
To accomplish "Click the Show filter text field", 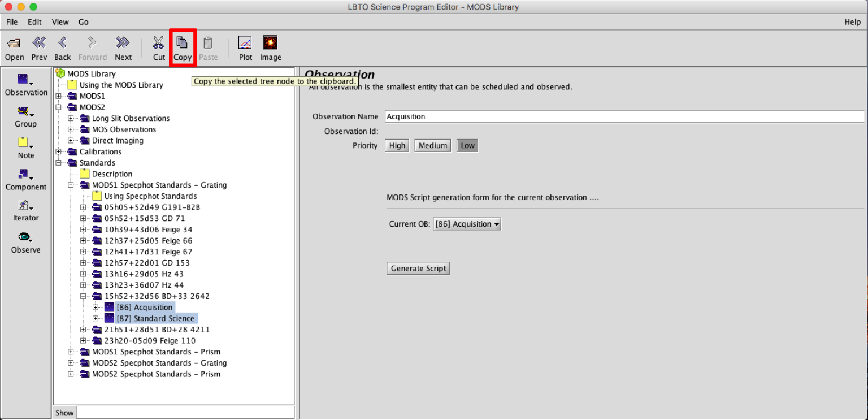I will (185, 413).
